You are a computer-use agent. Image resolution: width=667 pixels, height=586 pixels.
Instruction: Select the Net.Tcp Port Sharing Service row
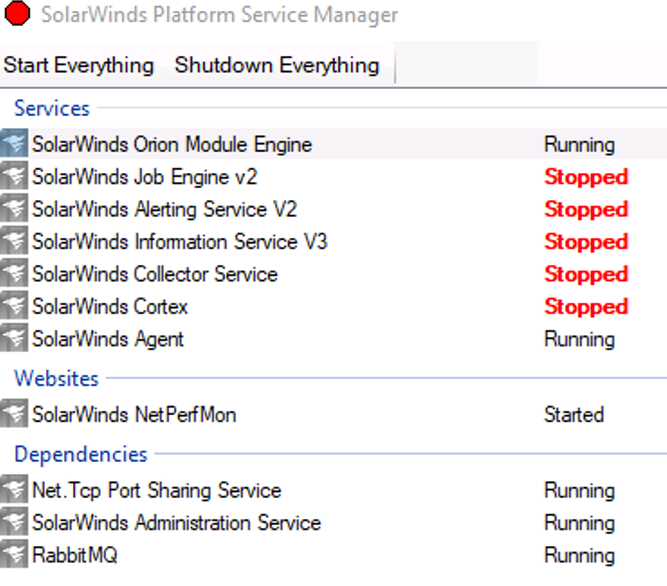coord(156,490)
